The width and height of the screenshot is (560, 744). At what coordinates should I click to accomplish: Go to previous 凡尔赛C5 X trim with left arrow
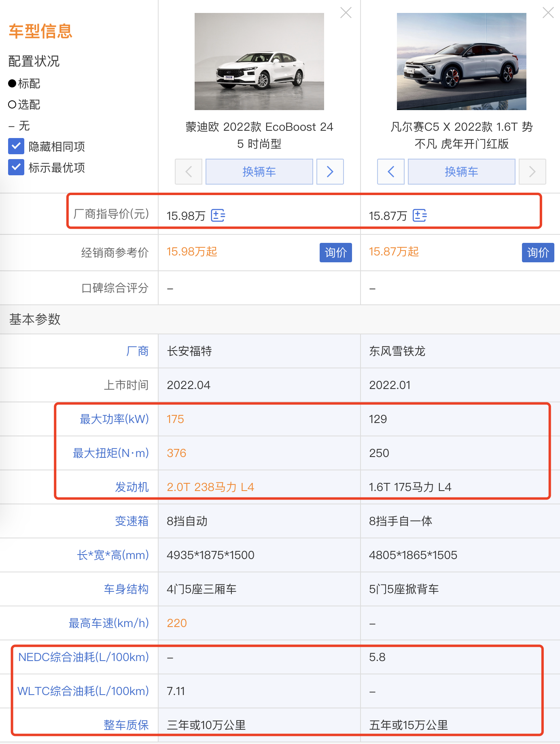pos(391,172)
